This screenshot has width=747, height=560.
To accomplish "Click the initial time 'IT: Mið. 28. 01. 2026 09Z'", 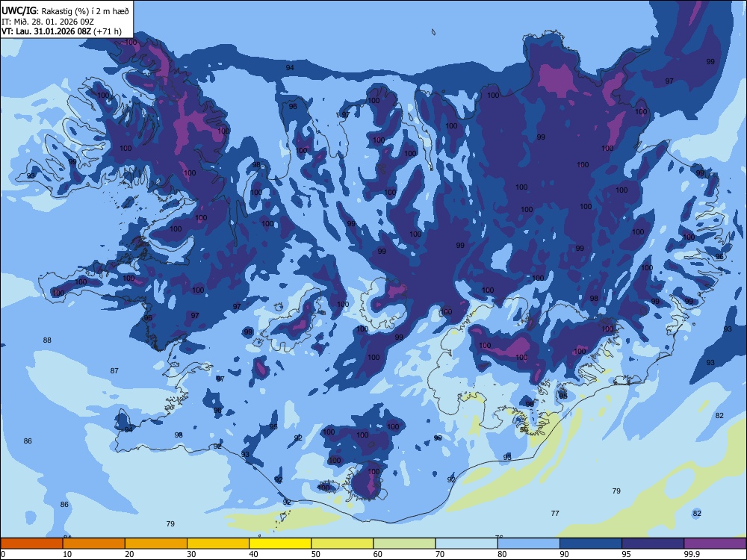I will (48, 22).
